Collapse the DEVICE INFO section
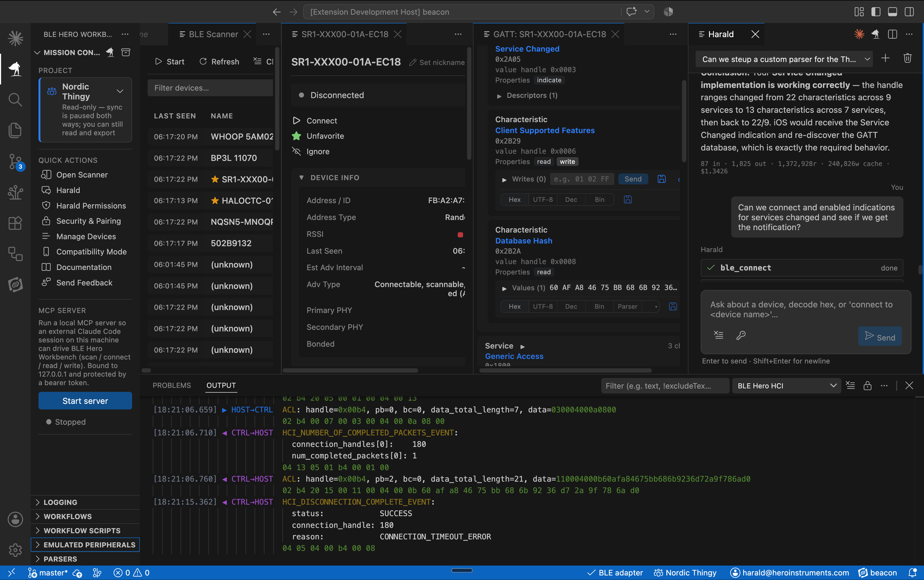 [x=302, y=177]
